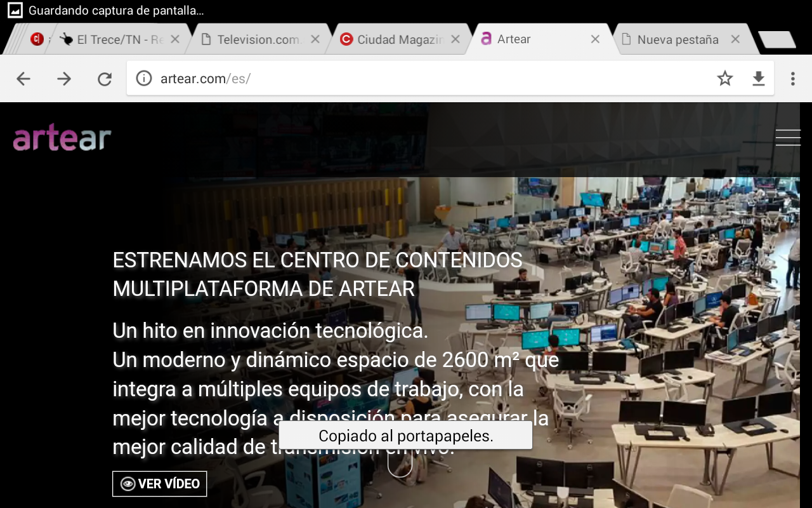Click the VER VÍDEO button
The image size is (812, 508).
click(x=159, y=484)
